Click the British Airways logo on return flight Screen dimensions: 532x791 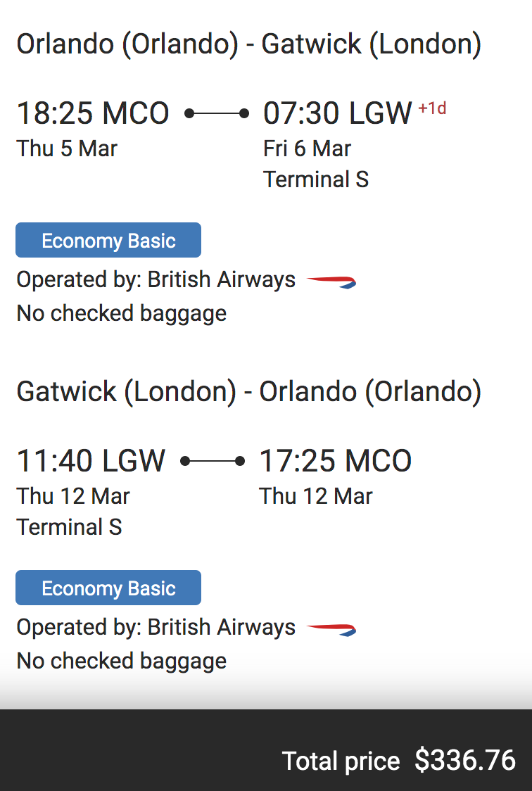click(331, 629)
